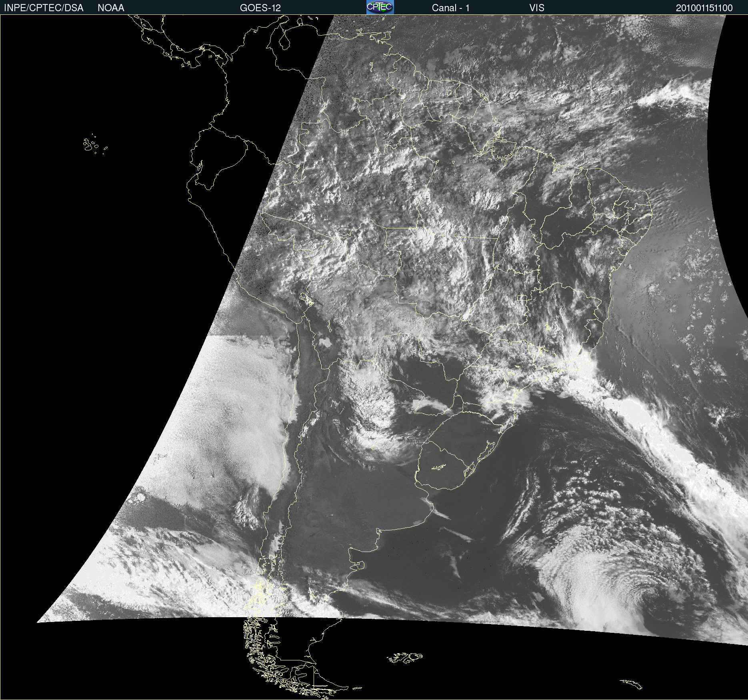Image resolution: width=748 pixels, height=700 pixels.
Task: Click the satellite cloud image thumbnail
Action: tap(374, 357)
